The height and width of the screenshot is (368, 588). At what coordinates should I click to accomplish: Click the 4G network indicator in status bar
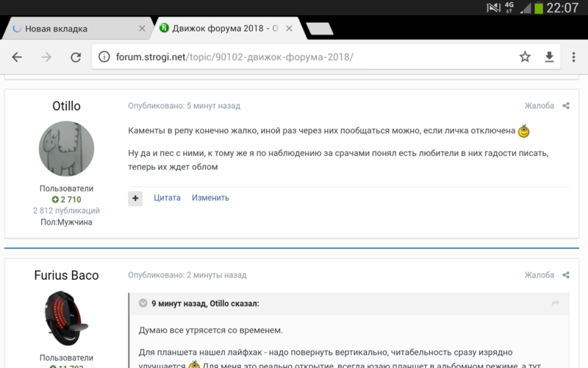[x=509, y=7]
